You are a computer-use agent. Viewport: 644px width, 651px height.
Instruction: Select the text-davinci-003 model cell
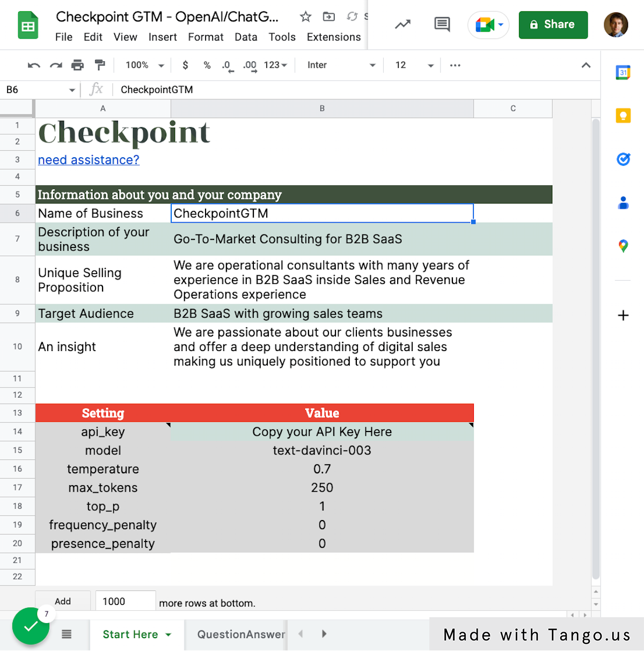coord(322,450)
